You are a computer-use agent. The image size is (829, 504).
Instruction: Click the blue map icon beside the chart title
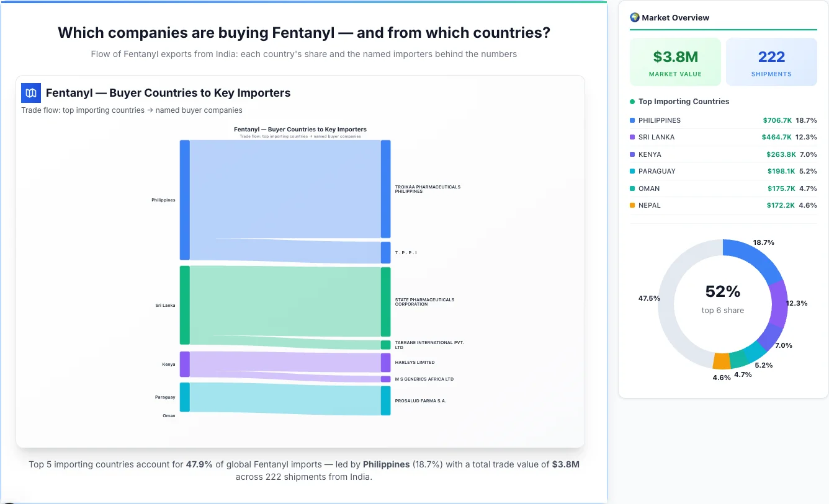pyautogui.click(x=30, y=92)
